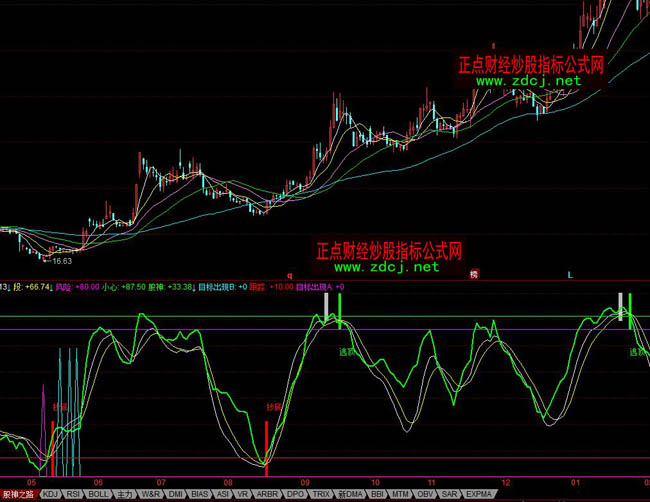This screenshot has height=502, width=650.
Task: Click the 股神之路 tab at bottom left
Action: [17, 494]
